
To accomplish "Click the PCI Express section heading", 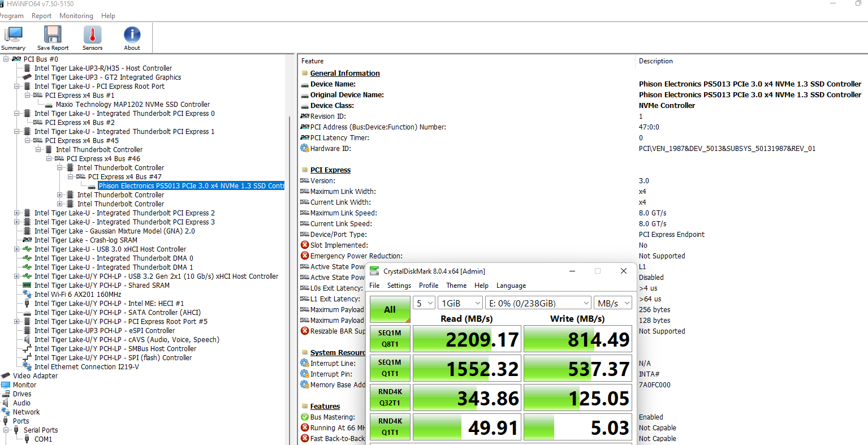I will click(330, 170).
